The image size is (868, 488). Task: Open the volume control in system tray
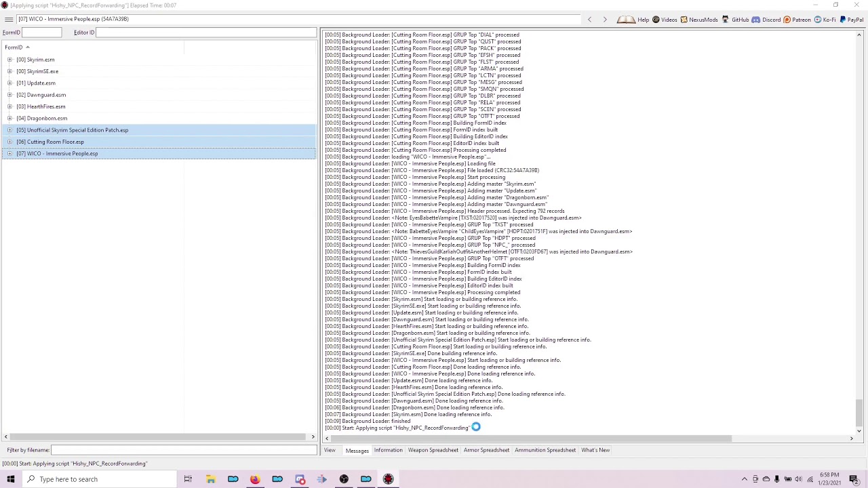click(798, 479)
